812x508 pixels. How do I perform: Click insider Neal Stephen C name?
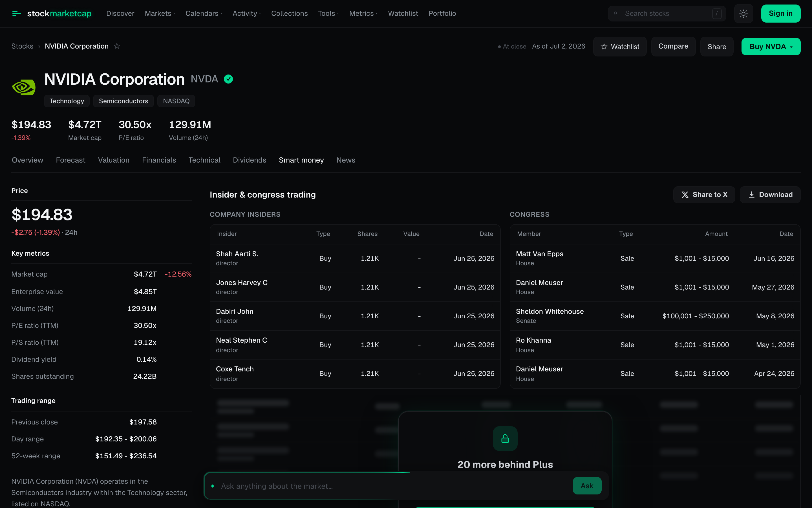pos(242,340)
